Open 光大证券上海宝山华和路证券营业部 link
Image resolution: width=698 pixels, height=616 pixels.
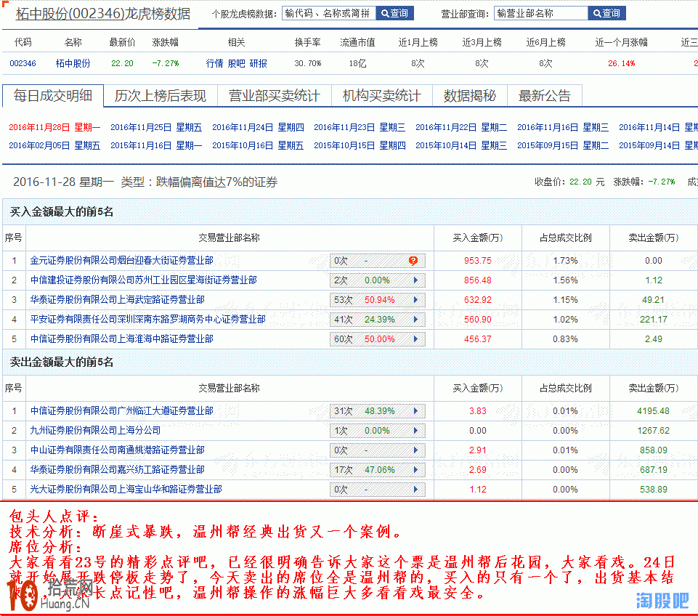click(126, 489)
